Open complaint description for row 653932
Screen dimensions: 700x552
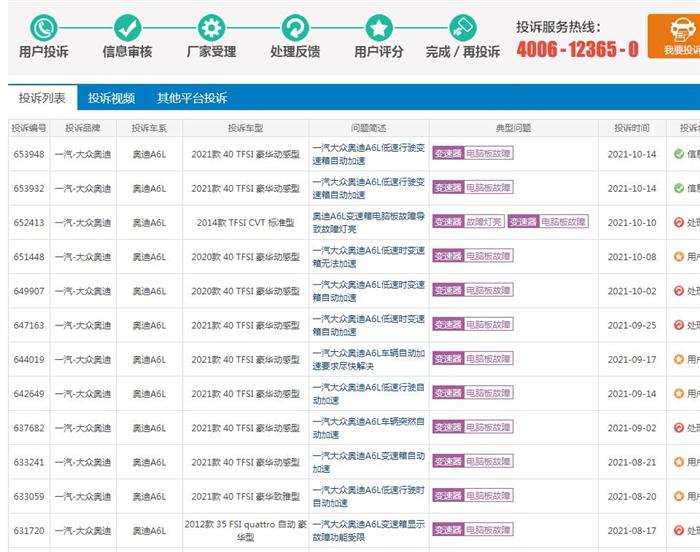pos(368,188)
